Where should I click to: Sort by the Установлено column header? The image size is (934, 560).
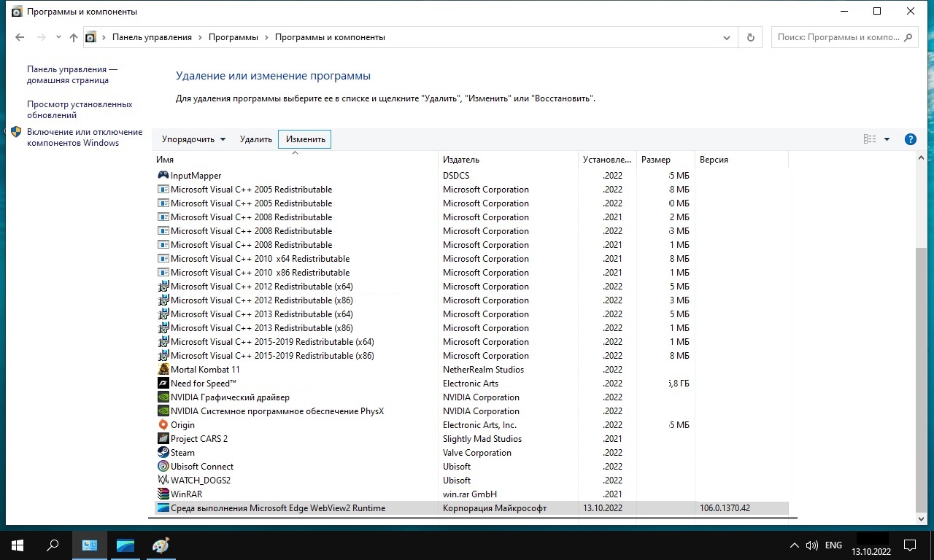(x=607, y=160)
